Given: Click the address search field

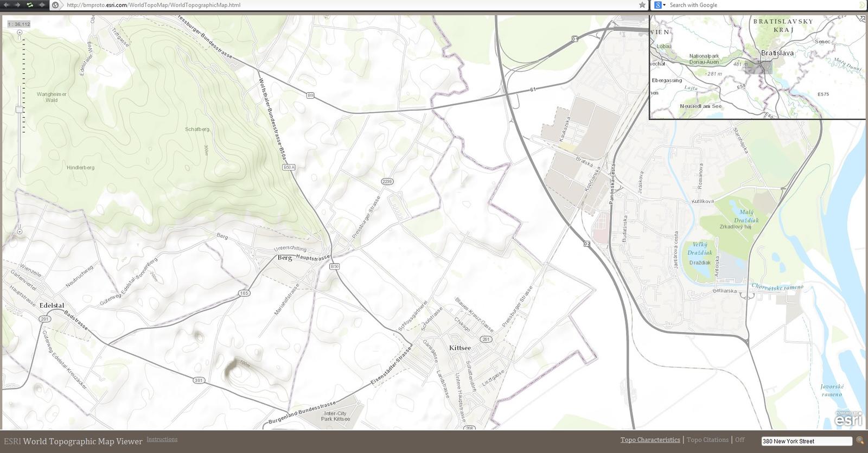Looking at the screenshot, I should pyautogui.click(x=806, y=441).
